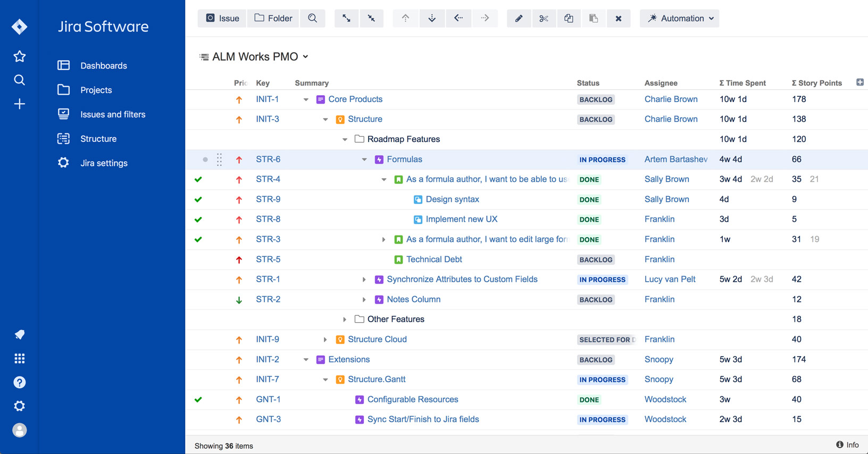The height and width of the screenshot is (454, 868).
Task: Click the Status column header
Action: pyautogui.click(x=588, y=83)
